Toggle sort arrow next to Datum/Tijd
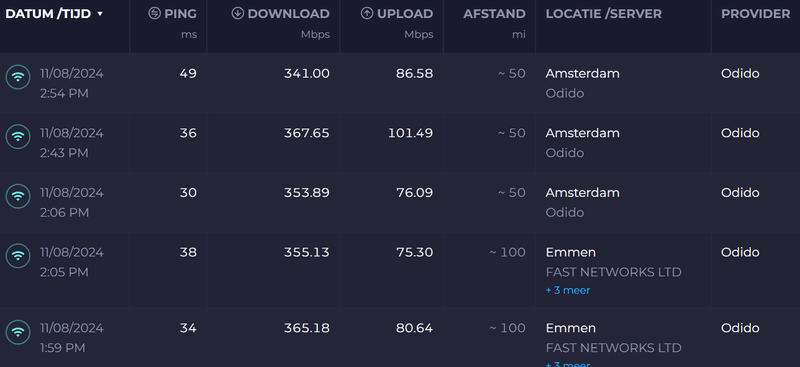The height and width of the screenshot is (367, 800). click(x=100, y=14)
